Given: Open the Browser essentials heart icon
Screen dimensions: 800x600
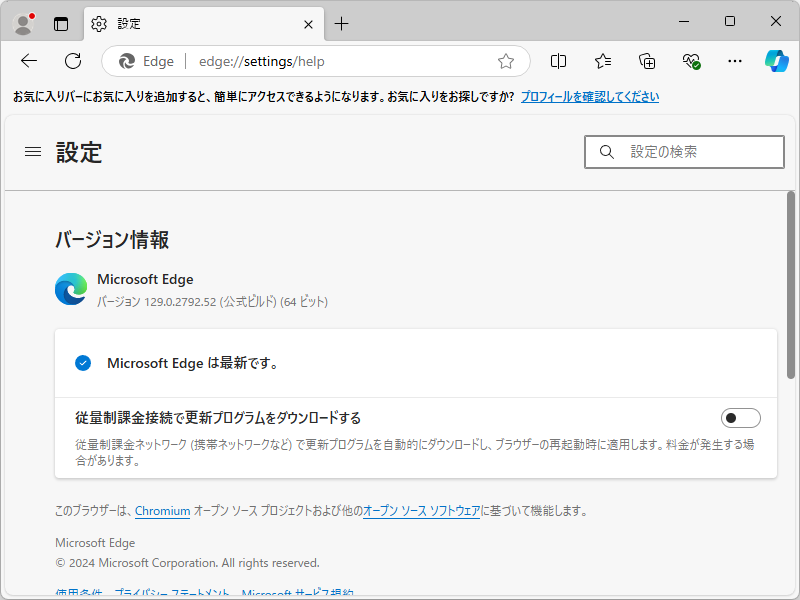Looking at the screenshot, I should [x=691, y=61].
